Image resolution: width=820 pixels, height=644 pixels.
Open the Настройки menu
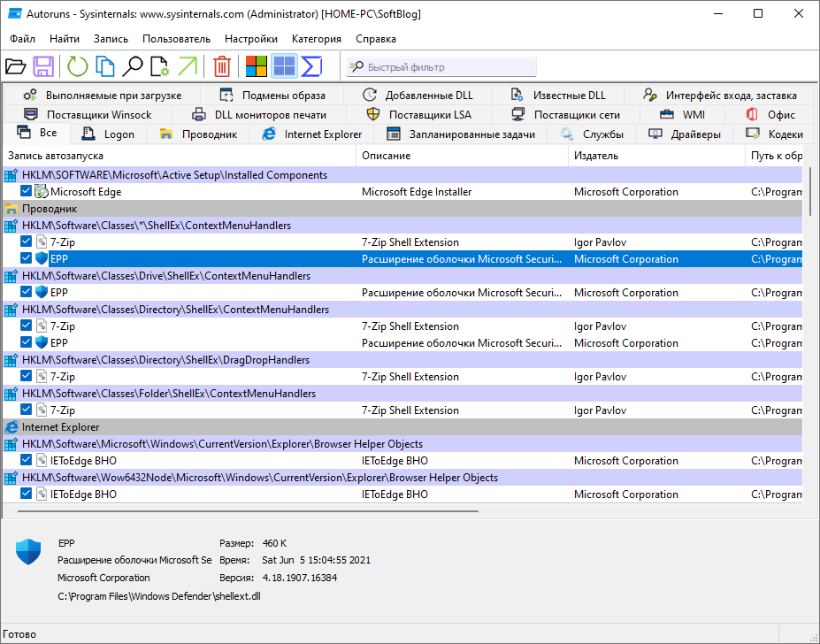click(x=251, y=39)
